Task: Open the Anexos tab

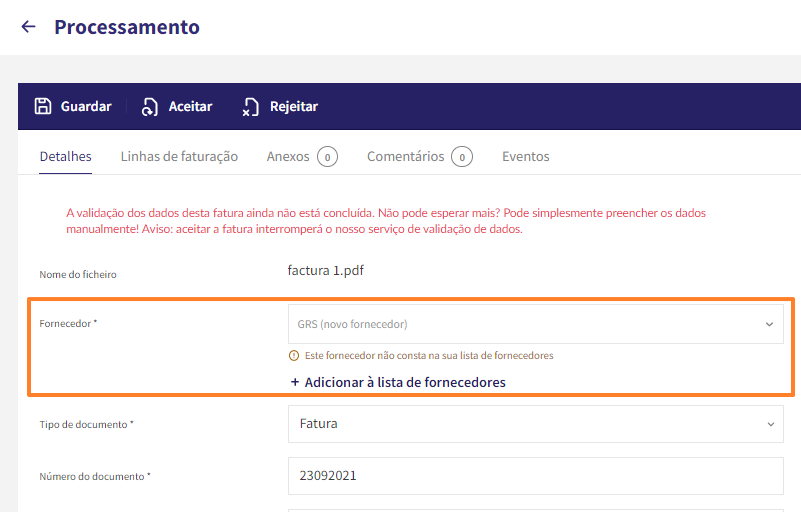Action: click(x=288, y=156)
